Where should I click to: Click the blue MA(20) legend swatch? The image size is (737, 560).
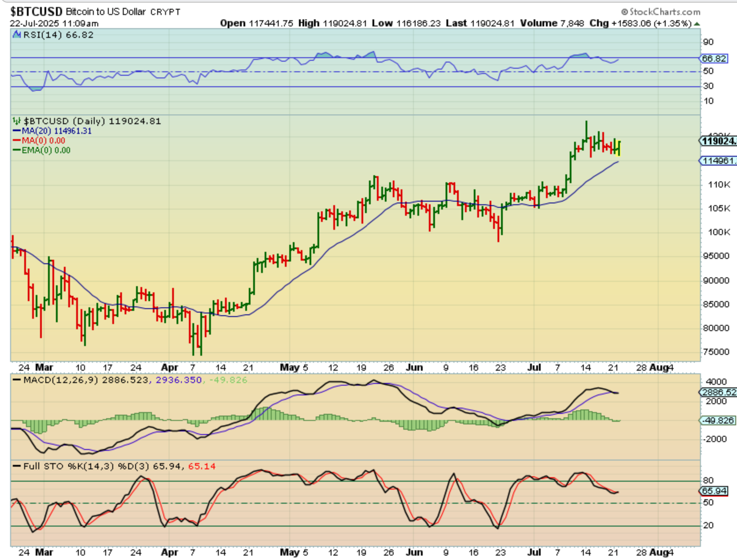17,131
